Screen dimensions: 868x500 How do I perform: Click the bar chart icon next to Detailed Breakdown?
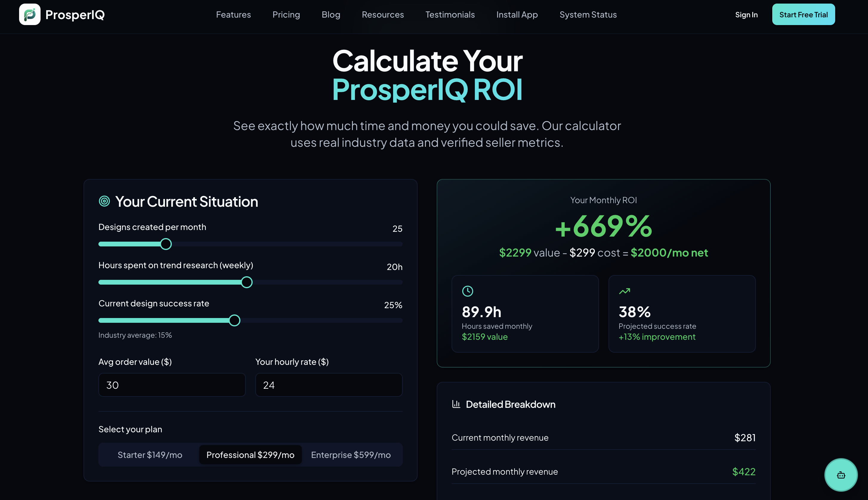456,404
